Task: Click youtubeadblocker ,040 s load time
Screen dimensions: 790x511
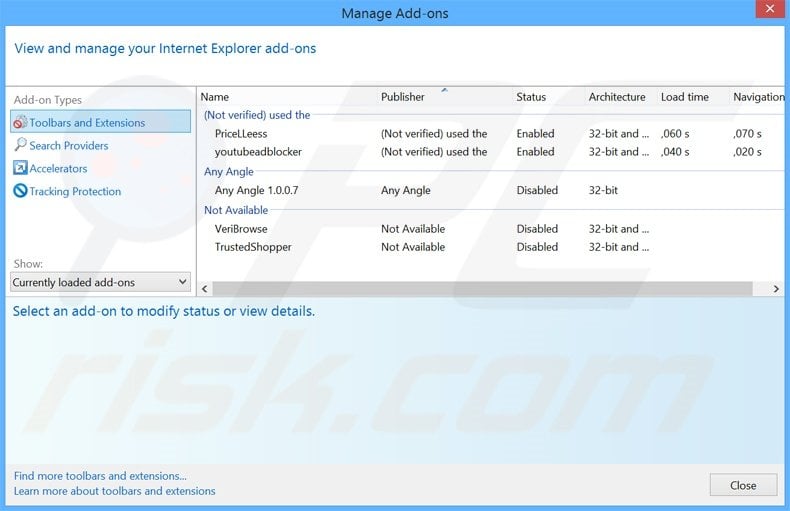Action: (x=675, y=152)
